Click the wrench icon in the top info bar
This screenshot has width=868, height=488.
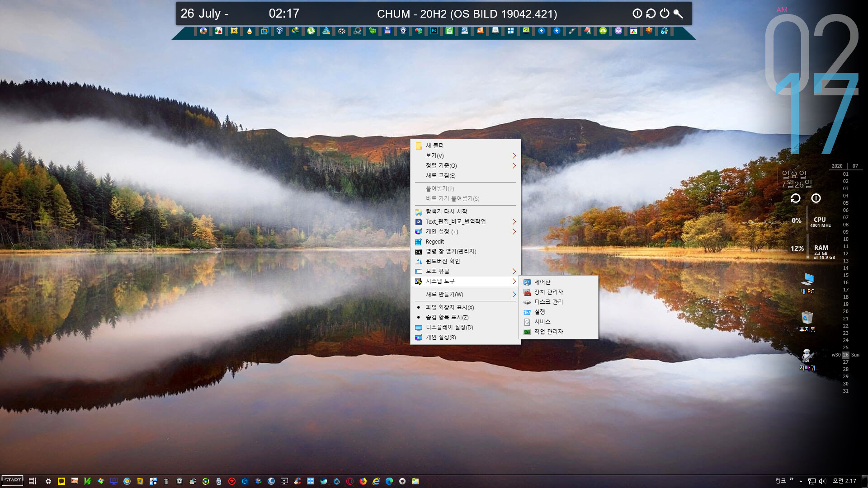(x=678, y=14)
